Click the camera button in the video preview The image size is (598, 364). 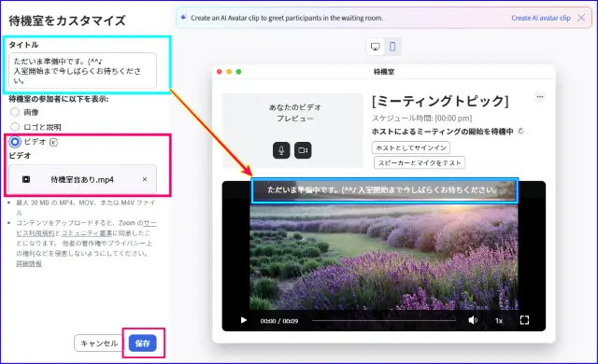[x=303, y=150]
